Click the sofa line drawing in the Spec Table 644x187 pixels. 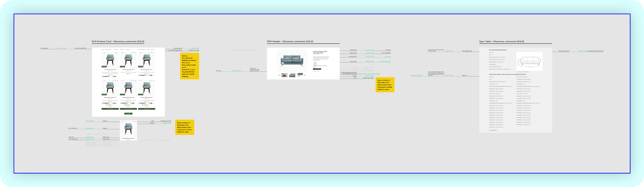pyautogui.click(x=529, y=61)
